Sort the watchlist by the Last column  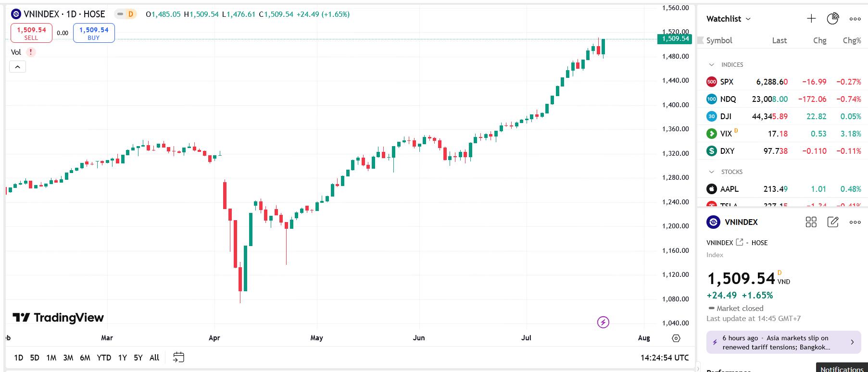click(x=780, y=40)
